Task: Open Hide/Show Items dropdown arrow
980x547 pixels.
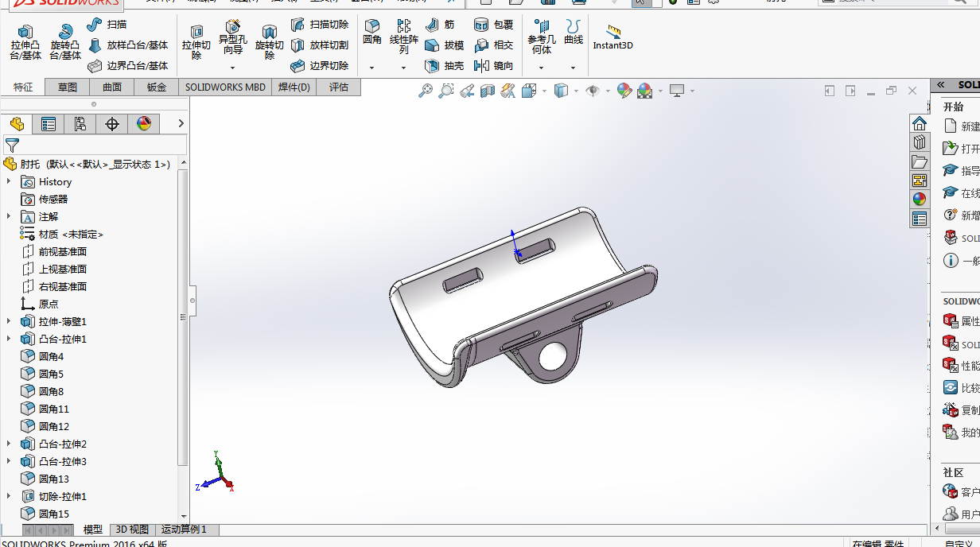Action: point(608,91)
